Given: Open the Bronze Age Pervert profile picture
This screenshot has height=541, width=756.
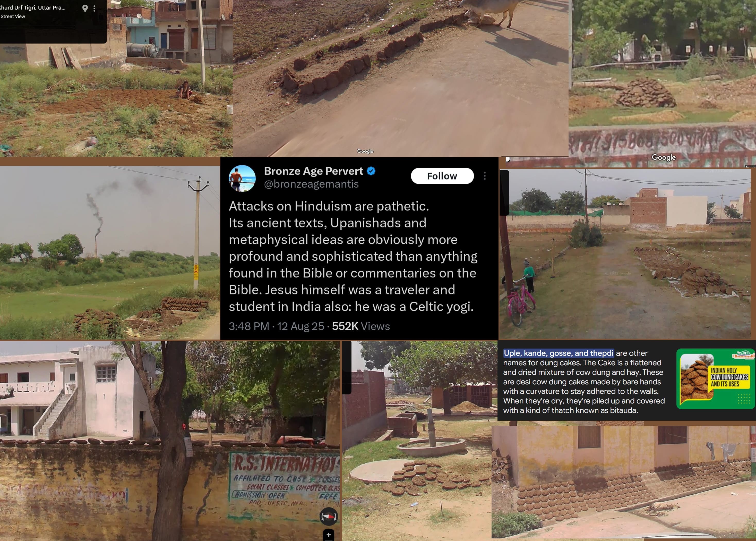Looking at the screenshot, I should tap(242, 179).
